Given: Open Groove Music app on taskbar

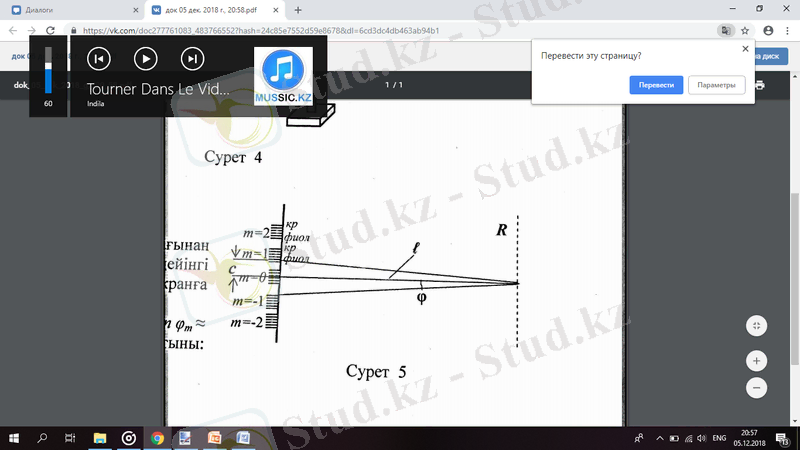Looking at the screenshot, I should [129, 438].
